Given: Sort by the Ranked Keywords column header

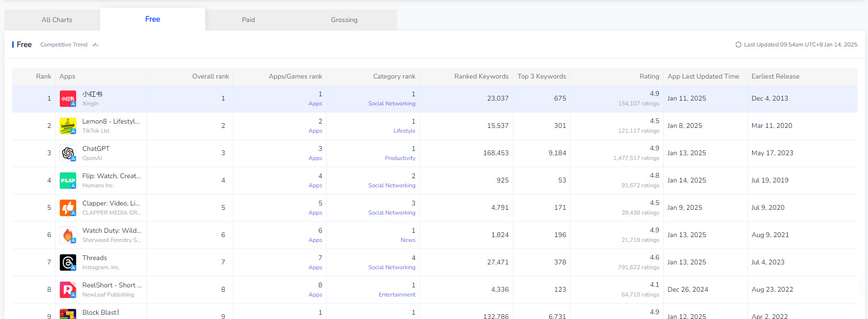Looking at the screenshot, I should pyautogui.click(x=481, y=76).
